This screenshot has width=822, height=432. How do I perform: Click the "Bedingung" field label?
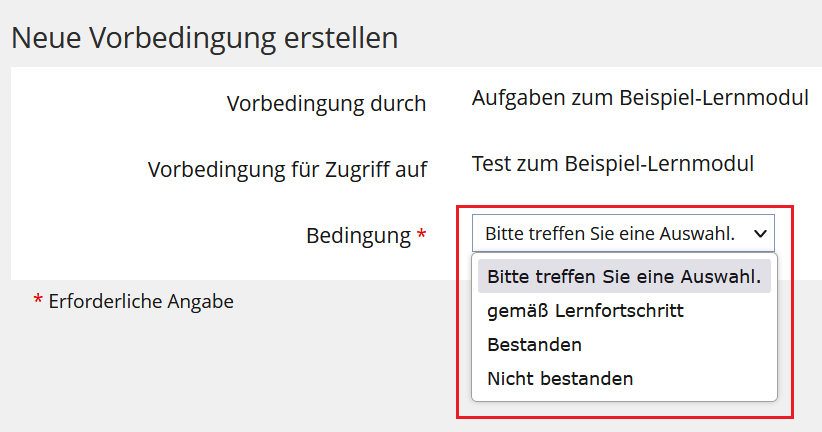click(358, 236)
